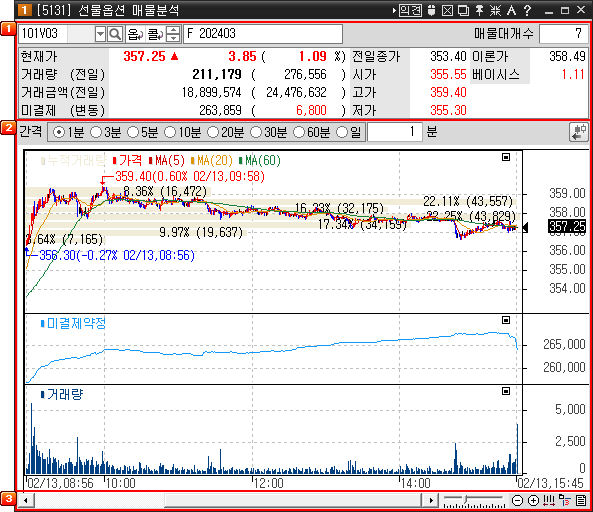Viewport: 593px width, 512px height.
Task: Click the 콜 call selector button
Action: pyautogui.click(x=155, y=34)
